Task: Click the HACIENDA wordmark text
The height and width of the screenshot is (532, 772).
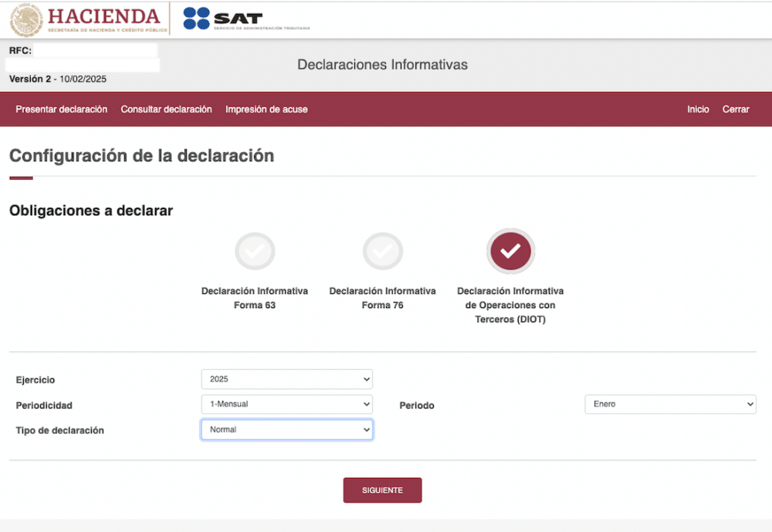Action: pyautogui.click(x=104, y=16)
